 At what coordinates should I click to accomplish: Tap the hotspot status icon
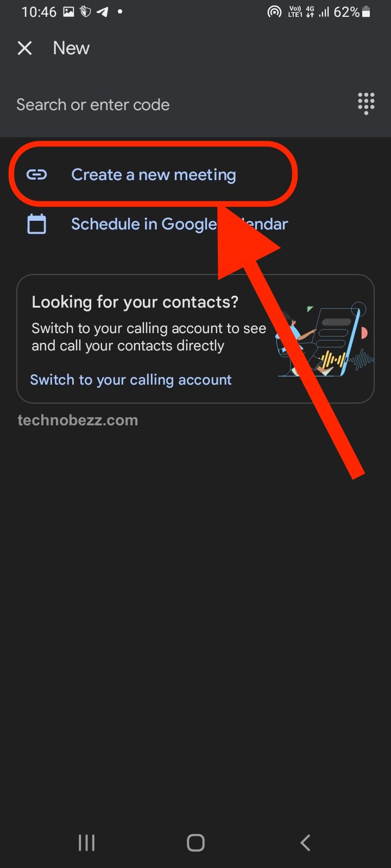tap(274, 12)
